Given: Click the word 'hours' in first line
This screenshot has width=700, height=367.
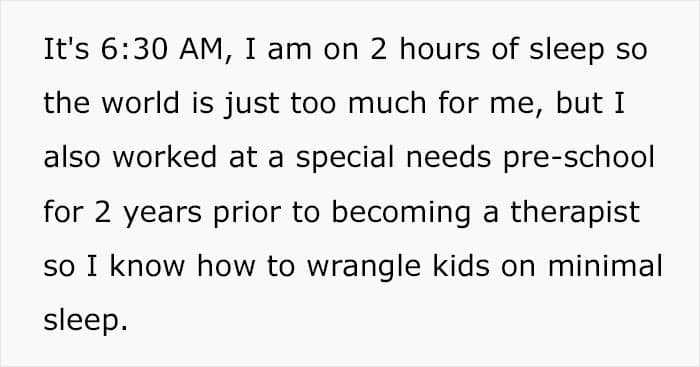Looking at the screenshot, I should pos(440,49).
